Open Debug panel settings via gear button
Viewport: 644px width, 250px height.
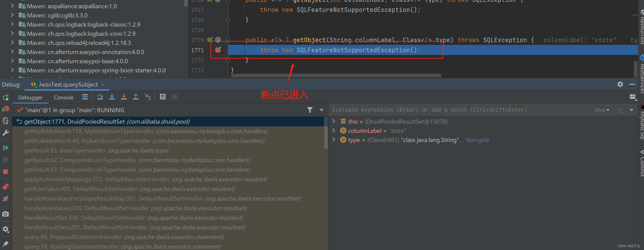tap(620, 84)
